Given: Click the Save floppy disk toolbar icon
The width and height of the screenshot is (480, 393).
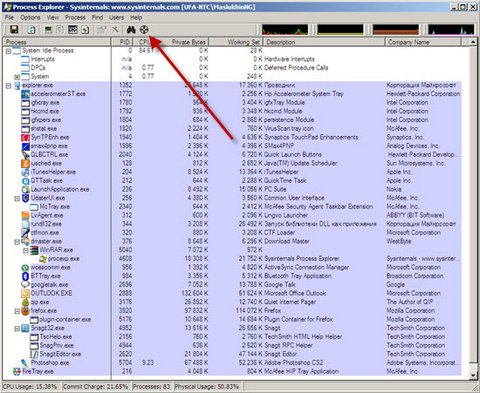Looking at the screenshot, I should coord(14,30).
